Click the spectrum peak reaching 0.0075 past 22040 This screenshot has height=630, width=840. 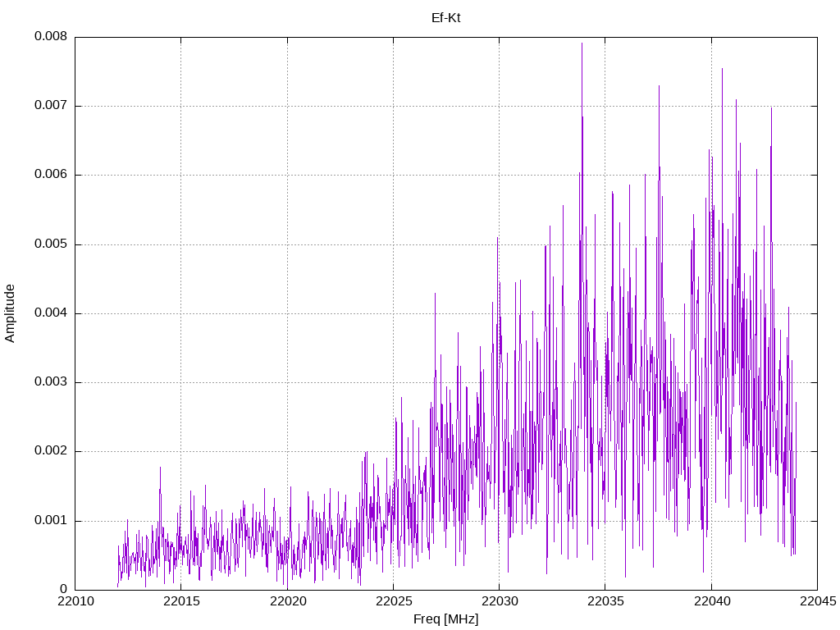click(722, 70)
